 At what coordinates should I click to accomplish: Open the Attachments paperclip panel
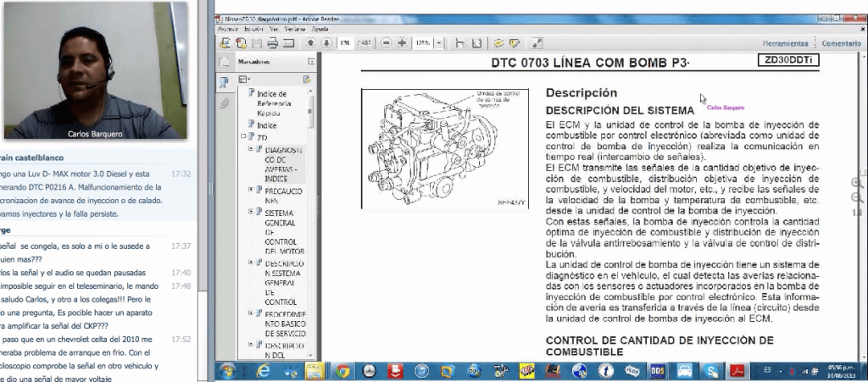tap(225, 103)
